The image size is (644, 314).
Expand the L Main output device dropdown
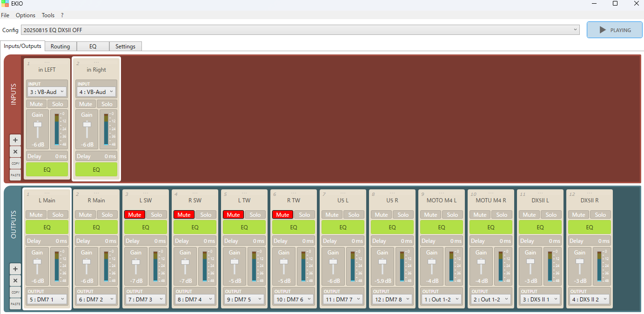click(47, 299)
